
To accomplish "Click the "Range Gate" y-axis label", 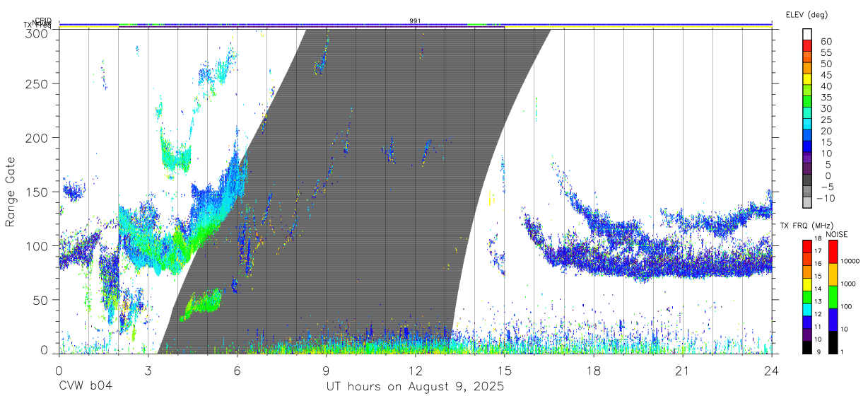I will coord(11,191).
